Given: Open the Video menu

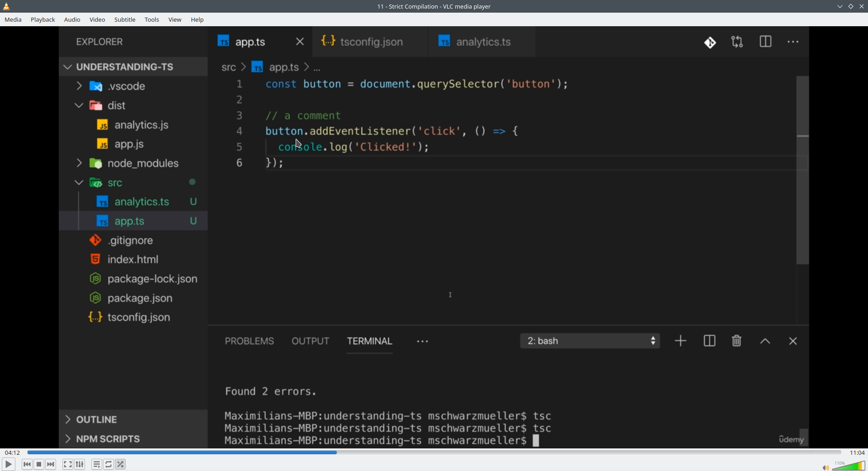Looking at the screenshot, I should click(x=97, y=20).
